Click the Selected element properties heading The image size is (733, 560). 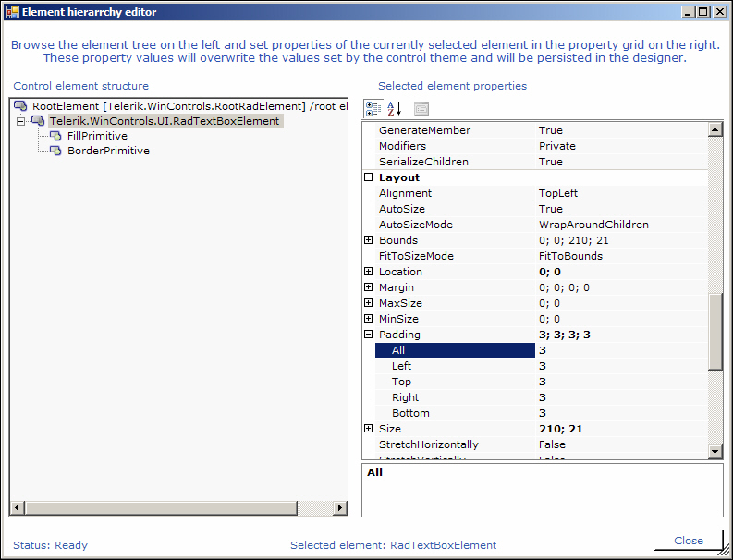click(x=453, y=86)
